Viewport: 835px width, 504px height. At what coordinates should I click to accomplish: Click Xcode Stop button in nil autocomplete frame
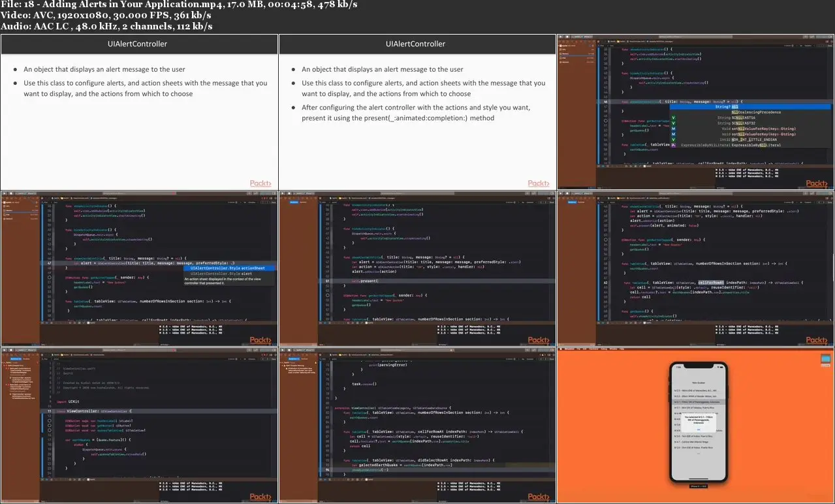567,37
